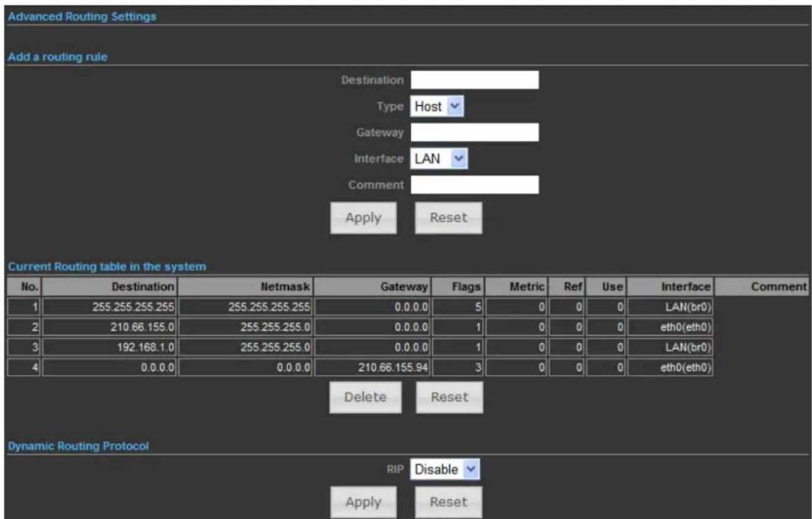
Task: Click the Comment input field
Action: point(474,185)
